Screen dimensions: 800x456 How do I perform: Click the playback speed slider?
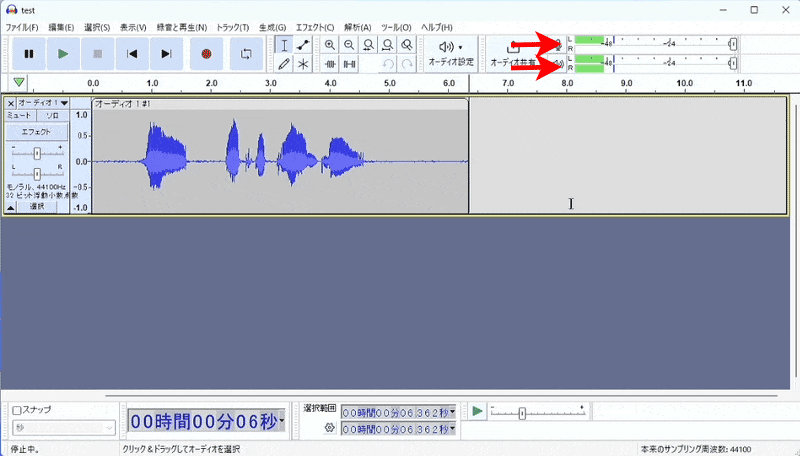[538, 412]
